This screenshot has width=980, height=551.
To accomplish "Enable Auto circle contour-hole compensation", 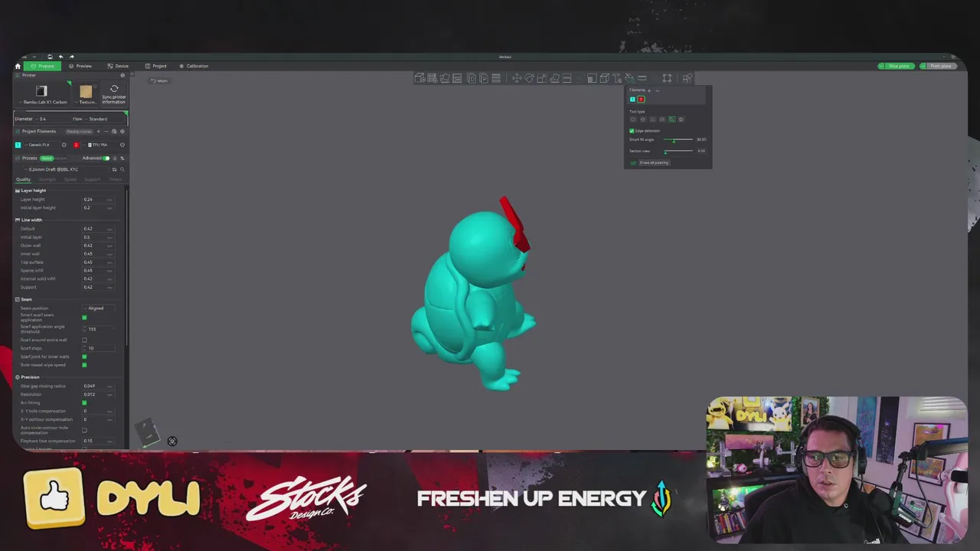I will tap(84, 430).
